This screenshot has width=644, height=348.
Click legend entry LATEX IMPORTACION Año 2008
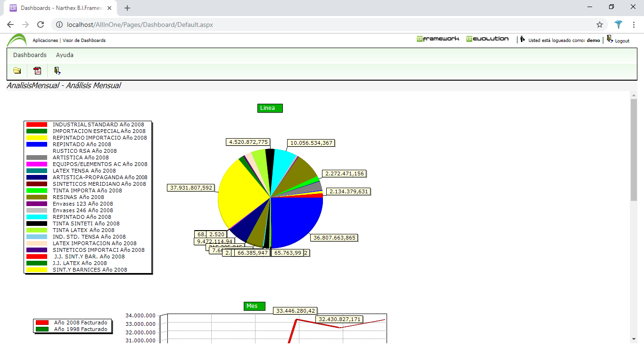[95, 243]
